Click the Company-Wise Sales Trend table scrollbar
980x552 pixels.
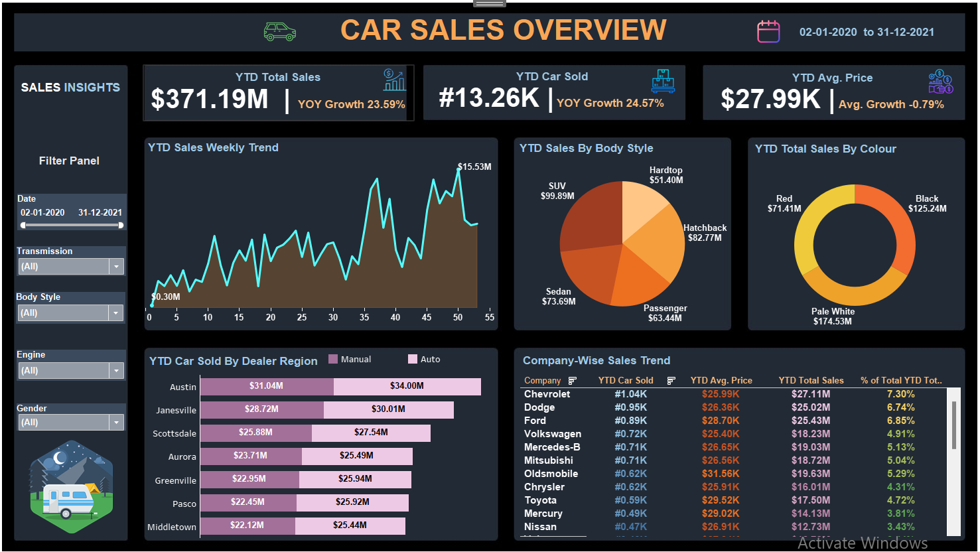pos(954,425)
